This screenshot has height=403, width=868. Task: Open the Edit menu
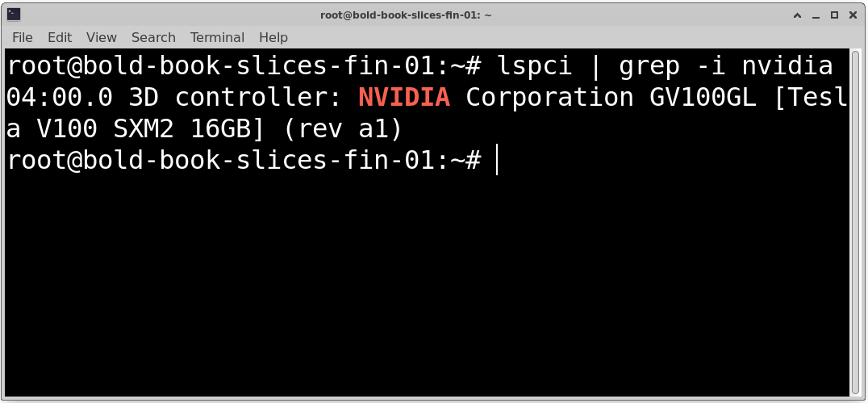click(60, 37)
